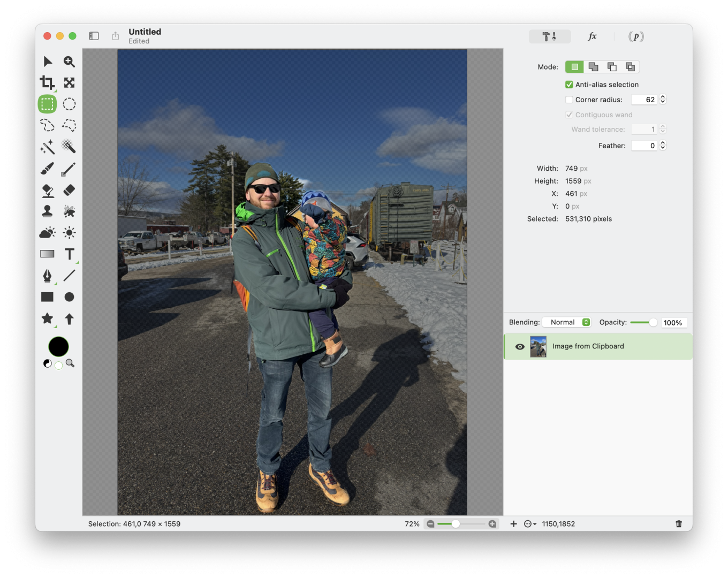Image resolution: width=728 pixels, height=578 pixels.
Task: Switch to the (p) properties tab
Action: 636,36
